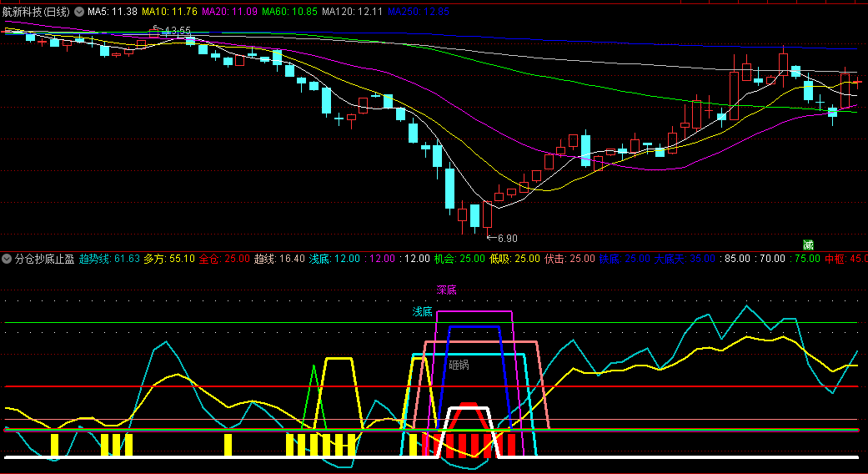This screenshot has width=868, height=474.
Task: Click the 伏击: 25.00 value
Action: 570,259
